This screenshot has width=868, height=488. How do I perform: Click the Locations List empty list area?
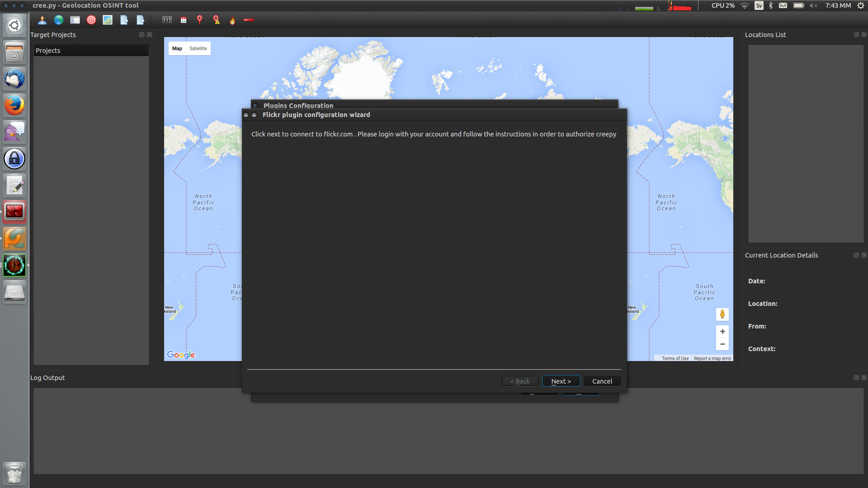[806, 144]
